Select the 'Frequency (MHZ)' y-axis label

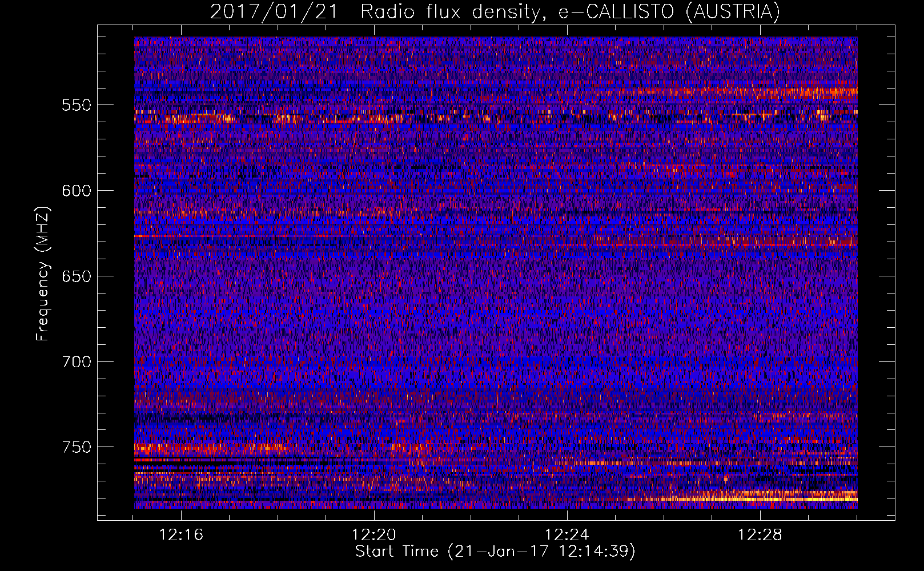[43, 274]
